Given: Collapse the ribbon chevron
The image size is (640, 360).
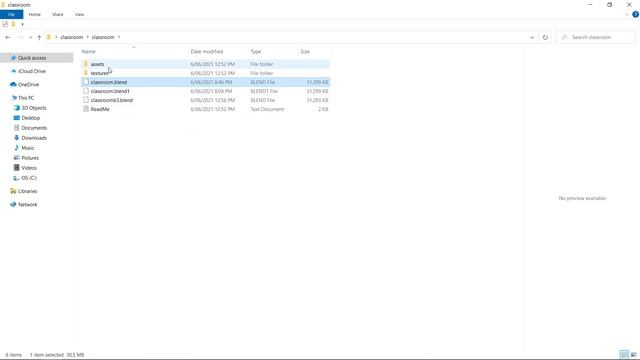Looking at the screenshot, I should click(627, 14).
